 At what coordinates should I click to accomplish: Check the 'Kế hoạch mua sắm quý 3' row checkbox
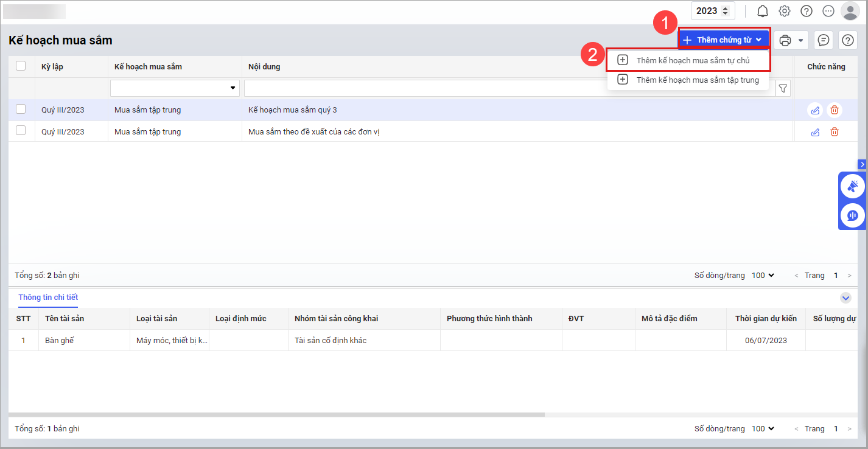[21, 110]
